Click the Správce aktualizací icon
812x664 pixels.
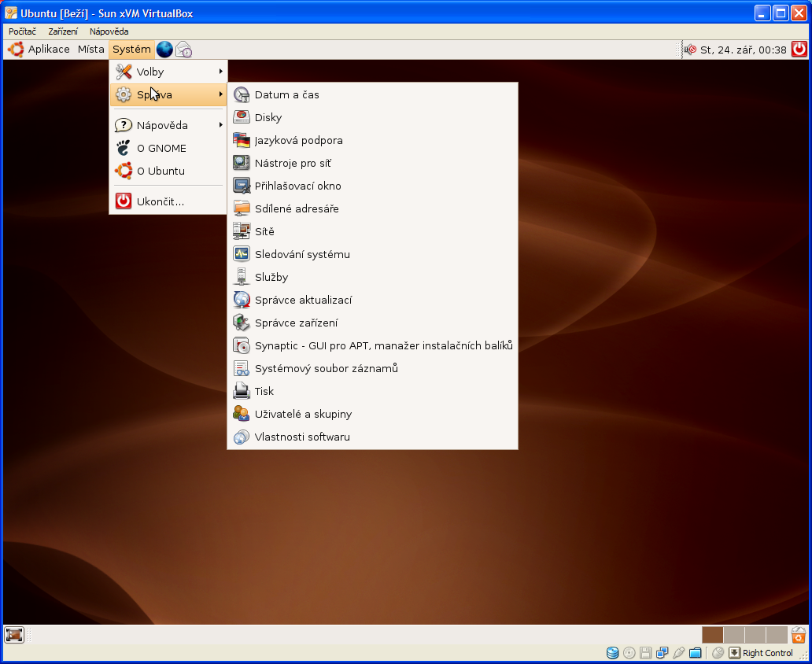242,300
